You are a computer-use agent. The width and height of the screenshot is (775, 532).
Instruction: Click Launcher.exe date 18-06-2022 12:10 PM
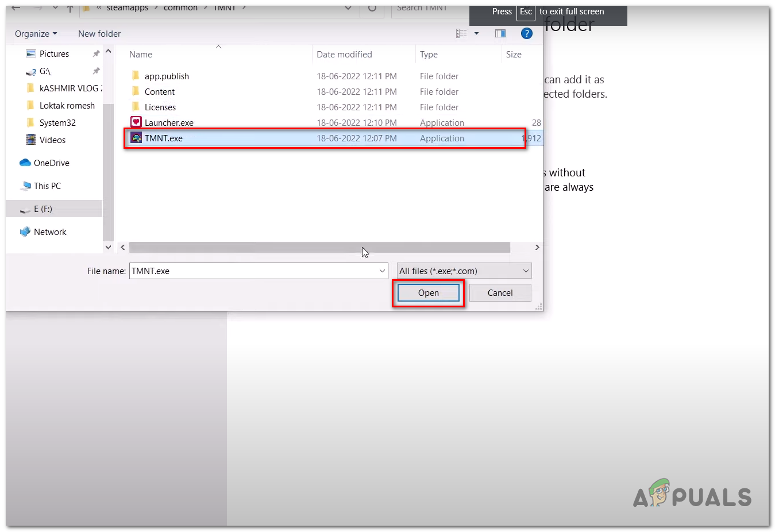pos(357,122)
